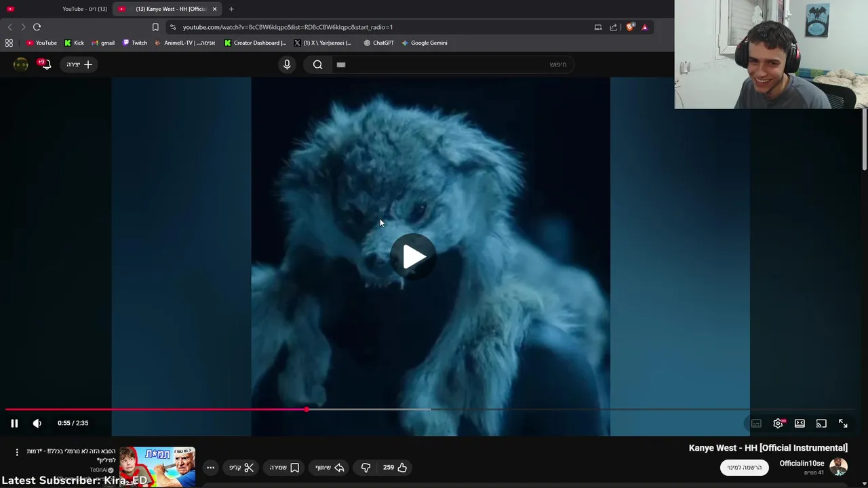Open the AnimeIL-TV bookmark
868x488 pixels.
click(x=185, y=43)
